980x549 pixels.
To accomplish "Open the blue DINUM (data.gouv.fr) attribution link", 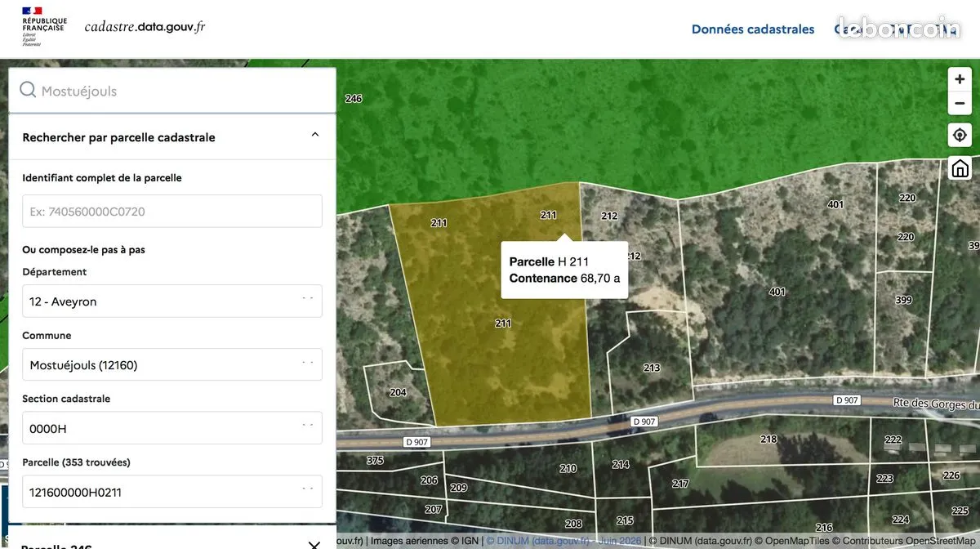I will (563, 540).
